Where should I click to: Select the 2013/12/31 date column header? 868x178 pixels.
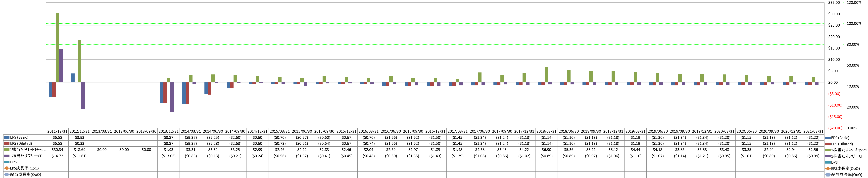168,131
